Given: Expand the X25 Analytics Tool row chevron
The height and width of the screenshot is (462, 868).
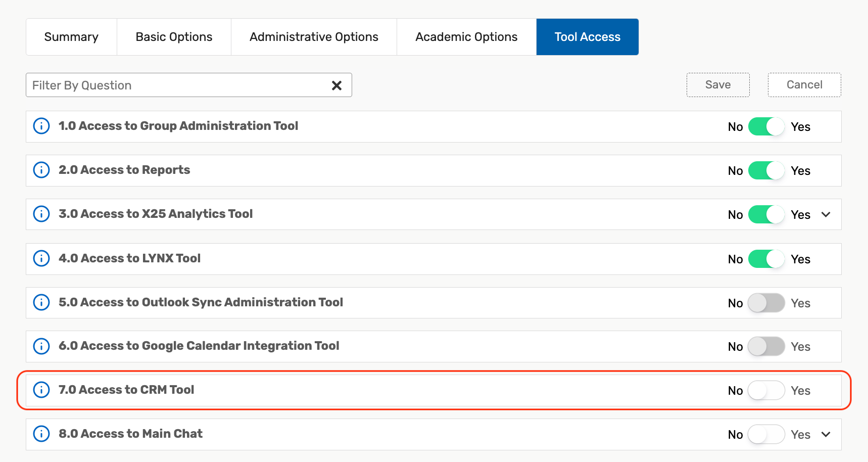Looking at the screenshot, I should click(826, 215).
